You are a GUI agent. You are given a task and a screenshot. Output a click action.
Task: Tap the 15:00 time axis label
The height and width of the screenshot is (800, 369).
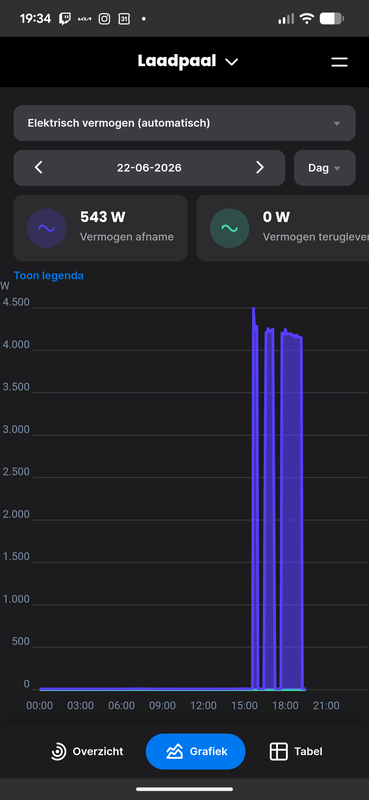pos(244,706)
